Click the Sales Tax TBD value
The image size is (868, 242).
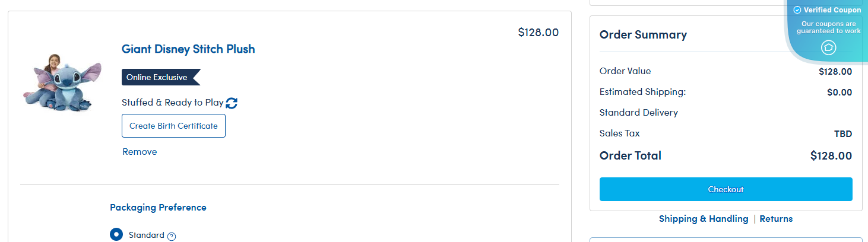pyautogui.click(x=843, y=134)
